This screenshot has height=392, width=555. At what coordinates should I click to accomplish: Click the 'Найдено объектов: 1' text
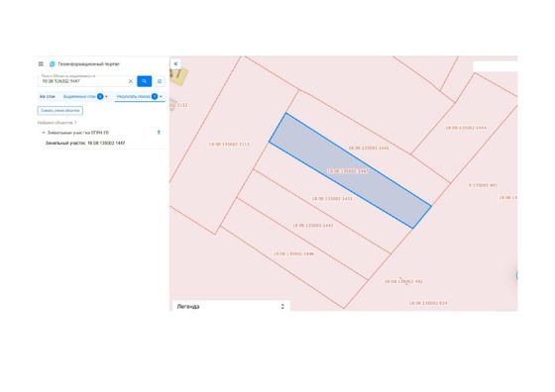[x=57, y=123]
